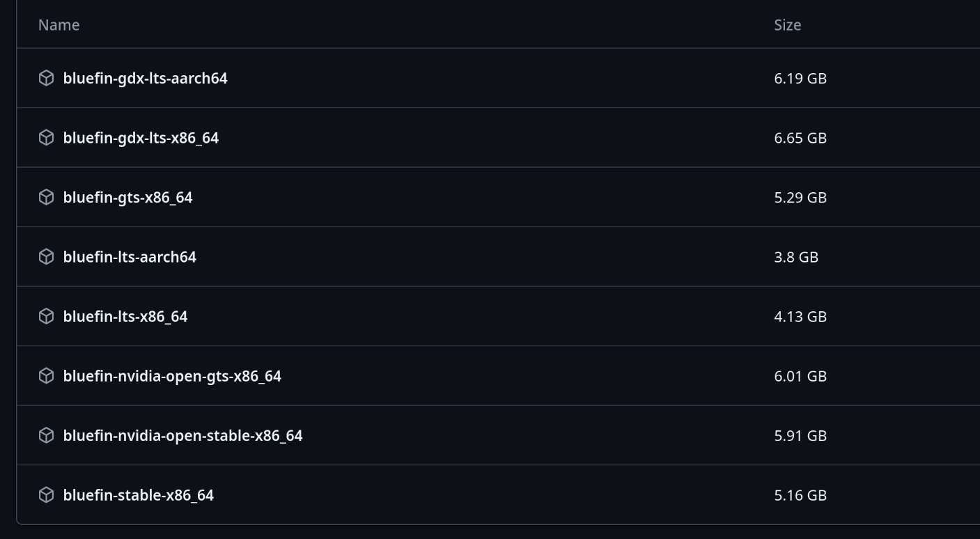Download the bluefin-gts-x86_64 artifact
Image resolution: width=980 pixels, height=539 pixels.
(x=127, y=197)
